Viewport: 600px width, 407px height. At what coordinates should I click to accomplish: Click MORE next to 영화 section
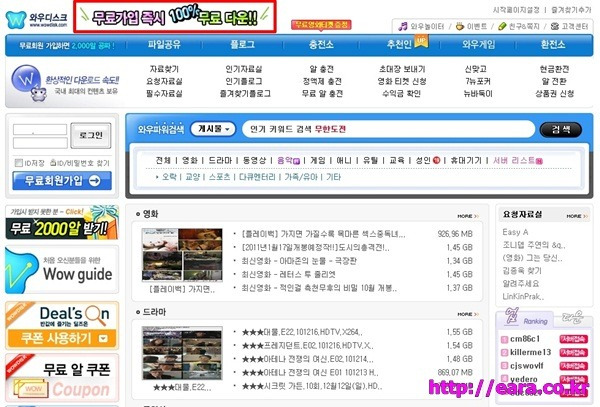point(468,216)
